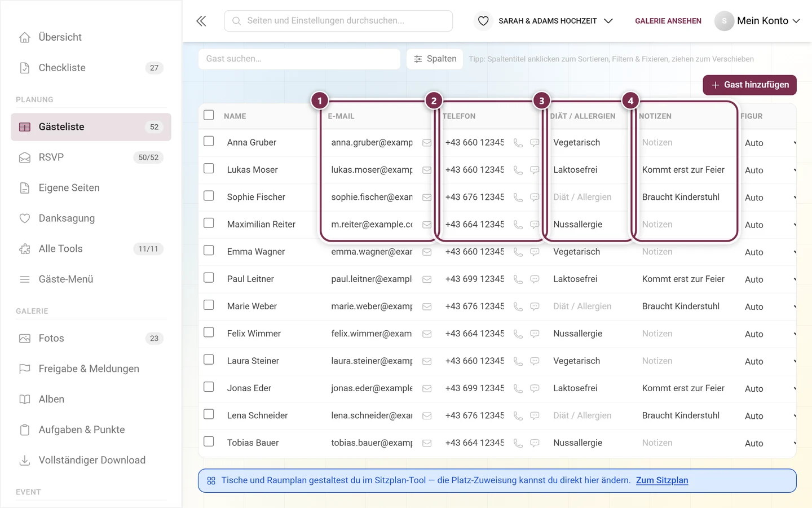Image resolution: width=812 pixels, height=508 pixels.
Task: Open Fotos in Galerie section
Action: tap(91, 339)
